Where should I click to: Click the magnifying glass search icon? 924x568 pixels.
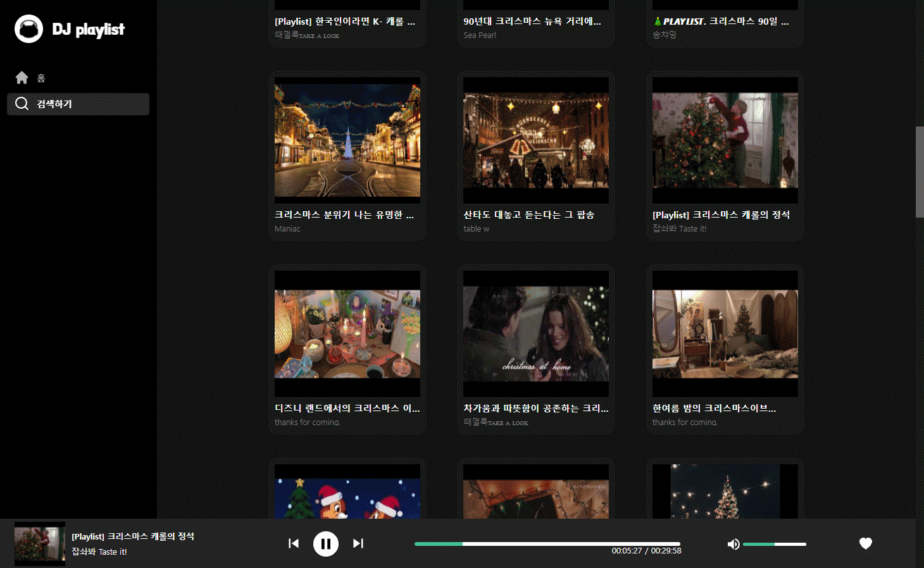click(22, 104)
